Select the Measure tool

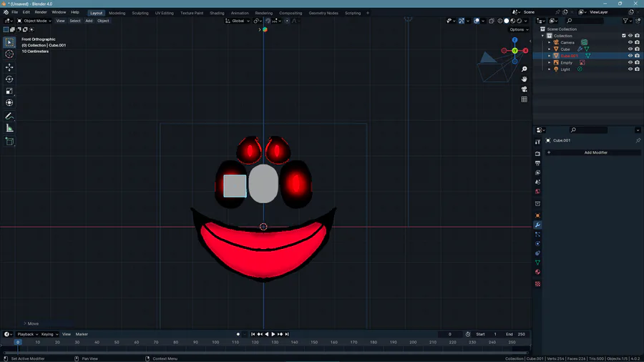click(9, 128)
